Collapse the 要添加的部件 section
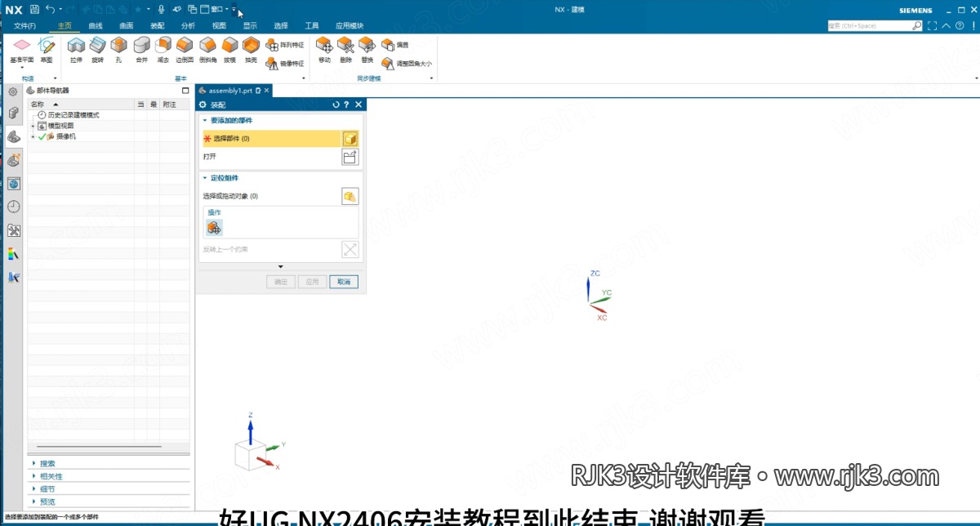Screen dimensions: 980x526 pyautogui.click(x=206, y=120)
